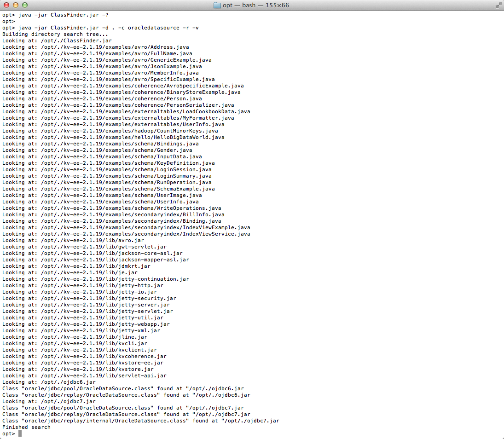Click the red close window button
Image resolution: width=504 pixels, height=439 pixels.
point(6,5)
